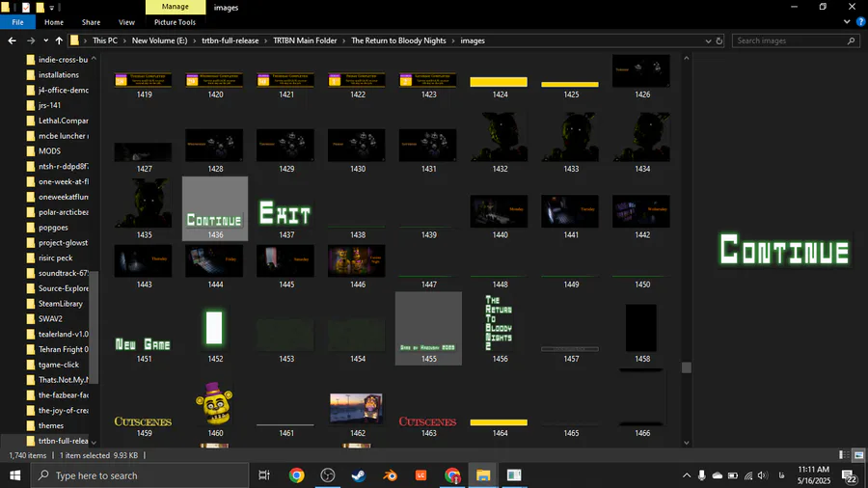The height and width of the screenshot is (488, 868).
Task: Select the Continue image 1436
Action: coord(215,210)
